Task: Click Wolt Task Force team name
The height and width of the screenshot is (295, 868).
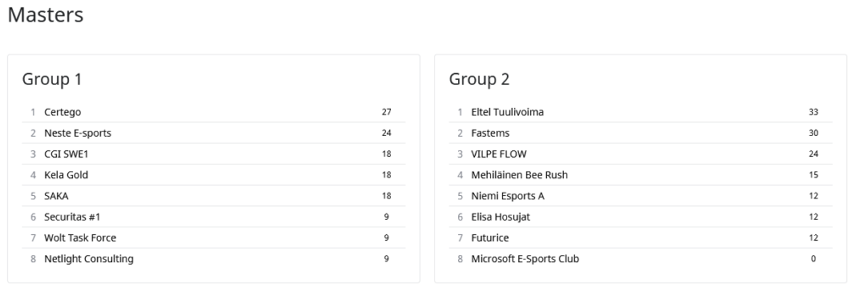Action: tap(80, 238)
